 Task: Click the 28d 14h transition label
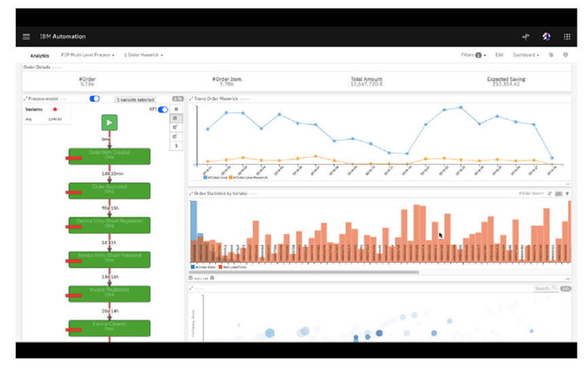[x=110, y=311]
